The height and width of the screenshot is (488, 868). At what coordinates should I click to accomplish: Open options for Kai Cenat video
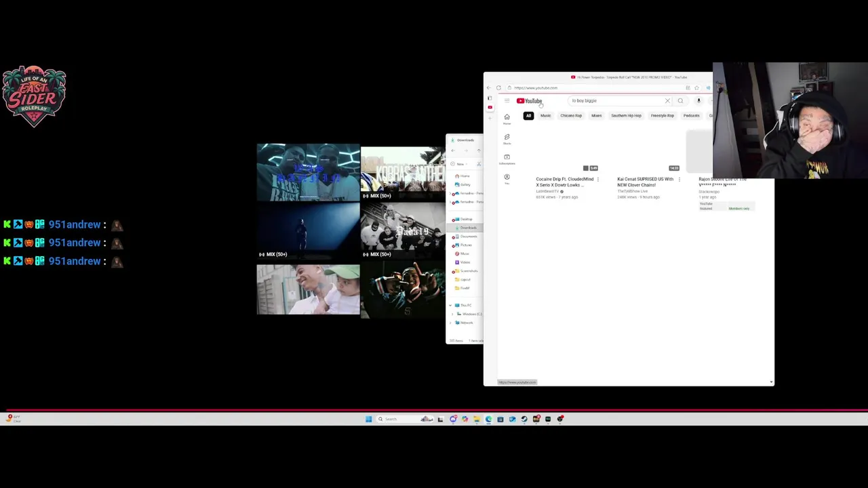[x=679, y=180]
